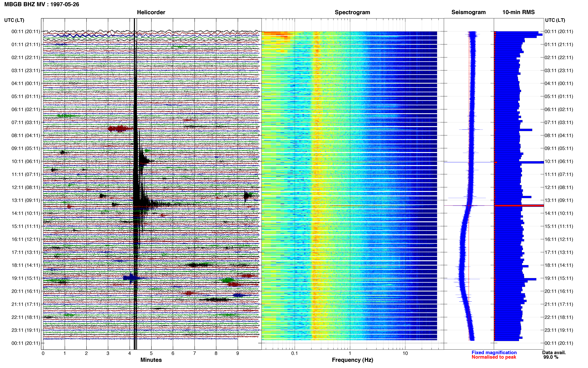Screen dimensions: 588x368
Task: Click the 14:11 (10:11) label beside the RMS panel
Action: (559, 213)
